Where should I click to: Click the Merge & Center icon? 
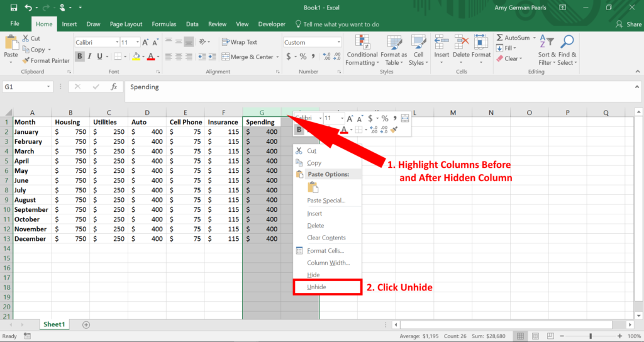[226, 57]
